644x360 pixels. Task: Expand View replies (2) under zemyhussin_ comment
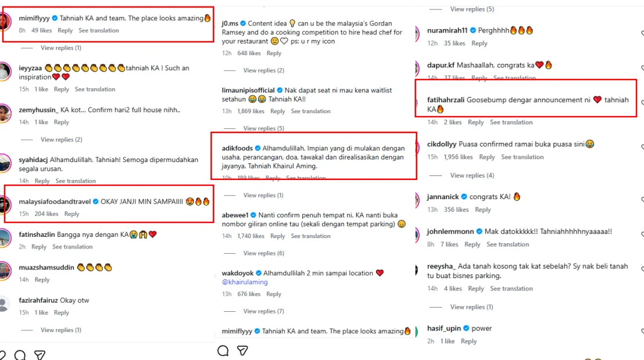pos(61,139)
